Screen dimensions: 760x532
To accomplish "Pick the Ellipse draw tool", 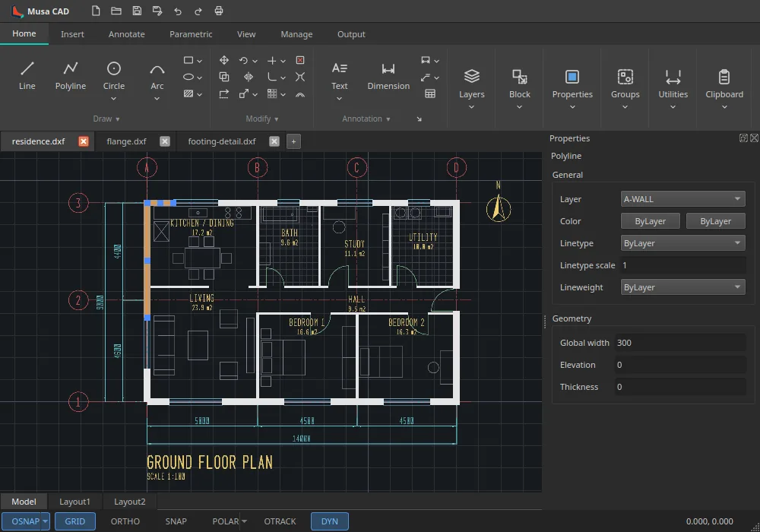I will (188, 77).
